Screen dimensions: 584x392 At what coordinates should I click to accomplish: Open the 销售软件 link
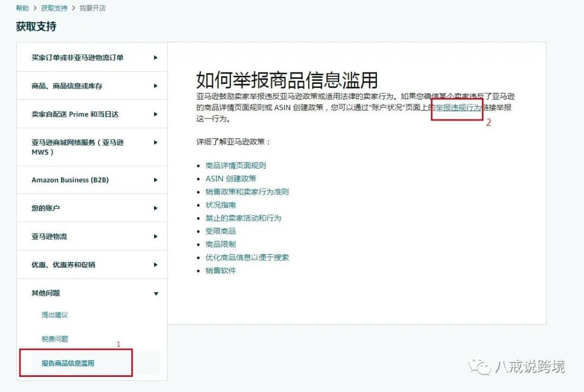coord(221,271)
